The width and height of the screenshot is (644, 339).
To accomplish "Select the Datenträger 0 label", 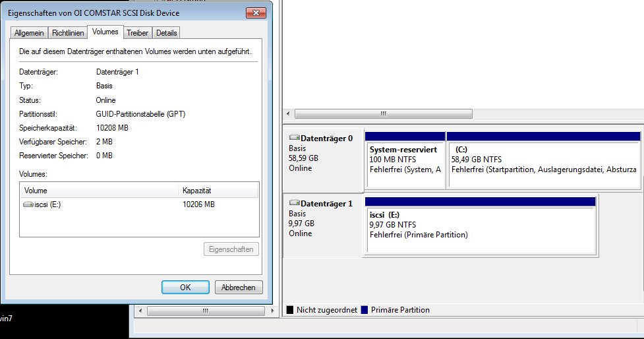I will (326, 139).
